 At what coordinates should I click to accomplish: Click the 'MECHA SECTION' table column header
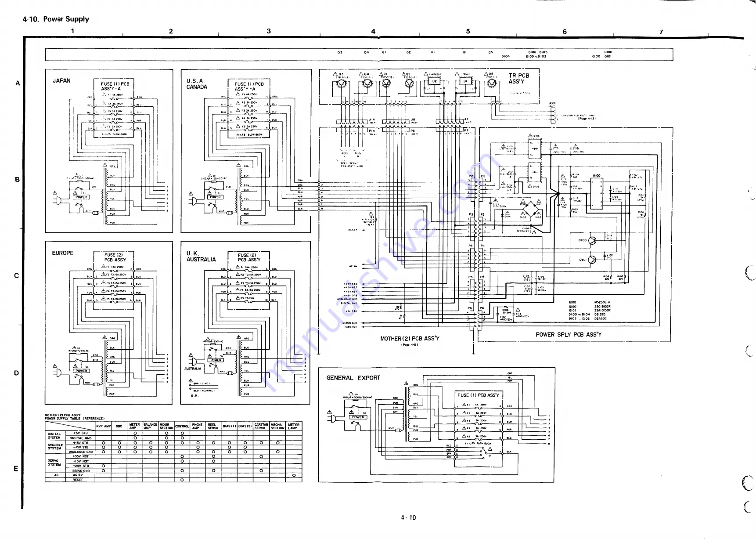tap(277, 426)
